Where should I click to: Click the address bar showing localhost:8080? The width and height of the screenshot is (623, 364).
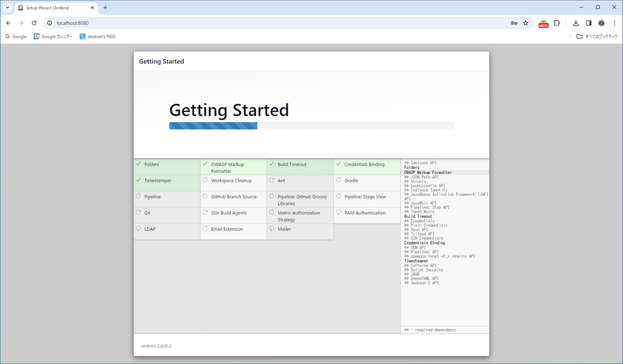tap(280, 23)
